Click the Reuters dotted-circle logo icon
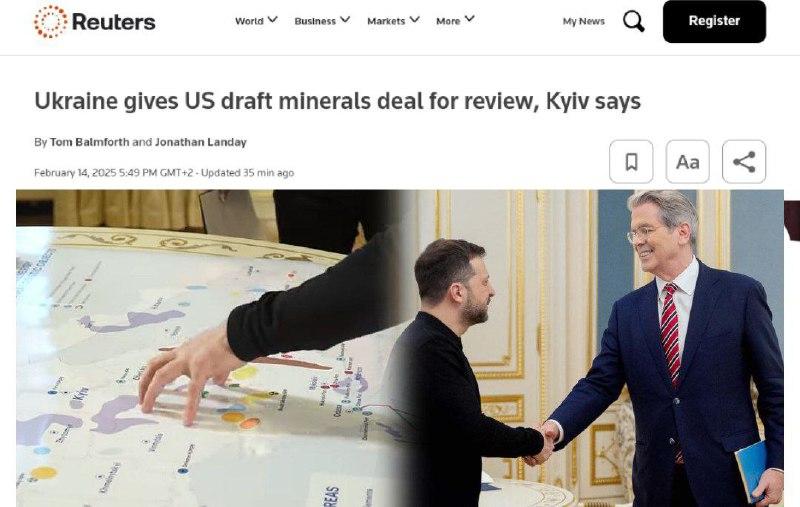 click(x=51, y=21)
